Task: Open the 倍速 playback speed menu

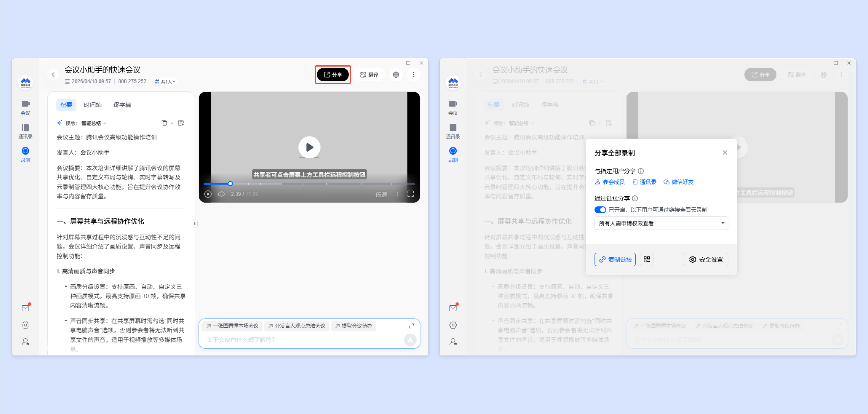Action: (381, 194)
